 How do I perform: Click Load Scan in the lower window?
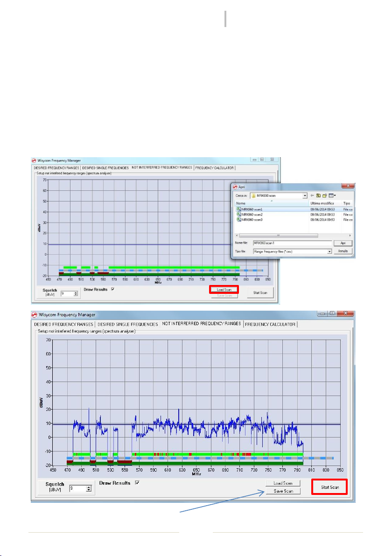(x=283, y=483)
